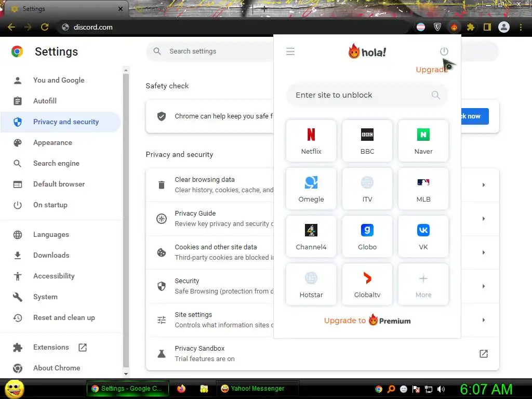532x399 pixels.
Task: Click the 6:07 AM clock
Action: (x=486, y=389)
